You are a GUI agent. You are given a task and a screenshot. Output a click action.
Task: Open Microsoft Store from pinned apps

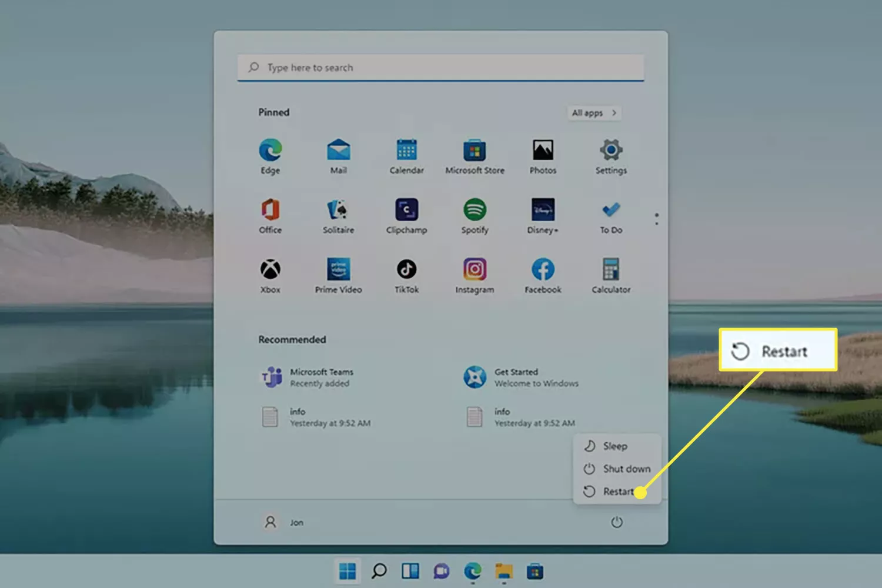point(475,156)
